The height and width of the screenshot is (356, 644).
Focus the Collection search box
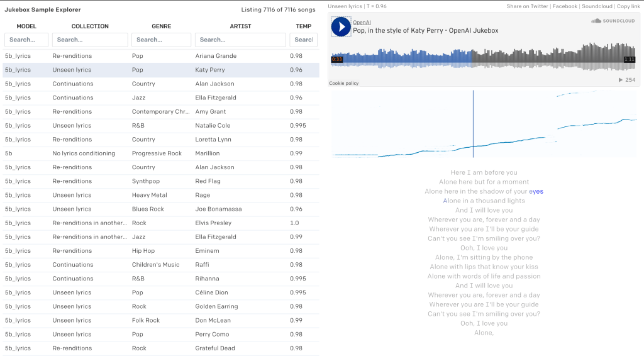[x=90, y=40]
